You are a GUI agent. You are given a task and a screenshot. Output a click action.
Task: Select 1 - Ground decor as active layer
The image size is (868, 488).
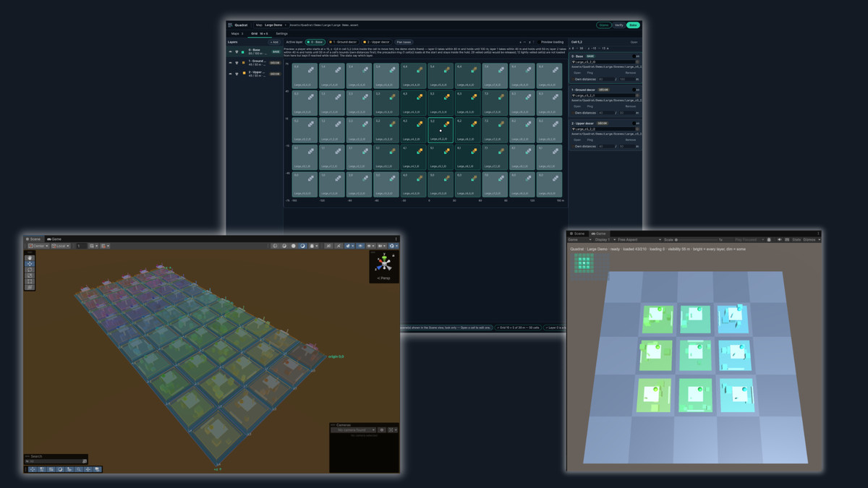(x=343, y=42)
